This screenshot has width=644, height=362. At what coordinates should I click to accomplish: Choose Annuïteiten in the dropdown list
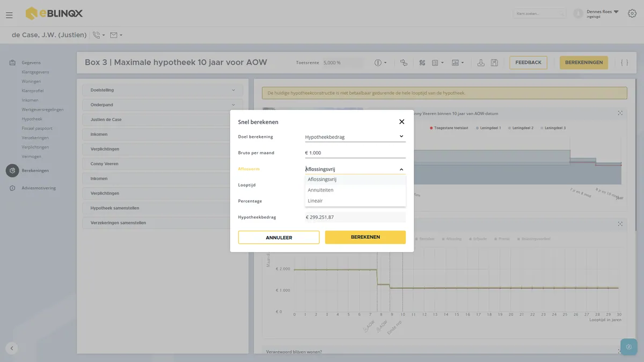(x=355, y=190)
